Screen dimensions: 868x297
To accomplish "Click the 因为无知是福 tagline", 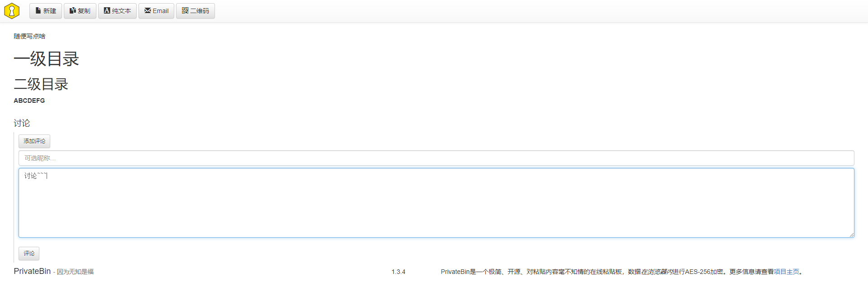I will (75, 272).
